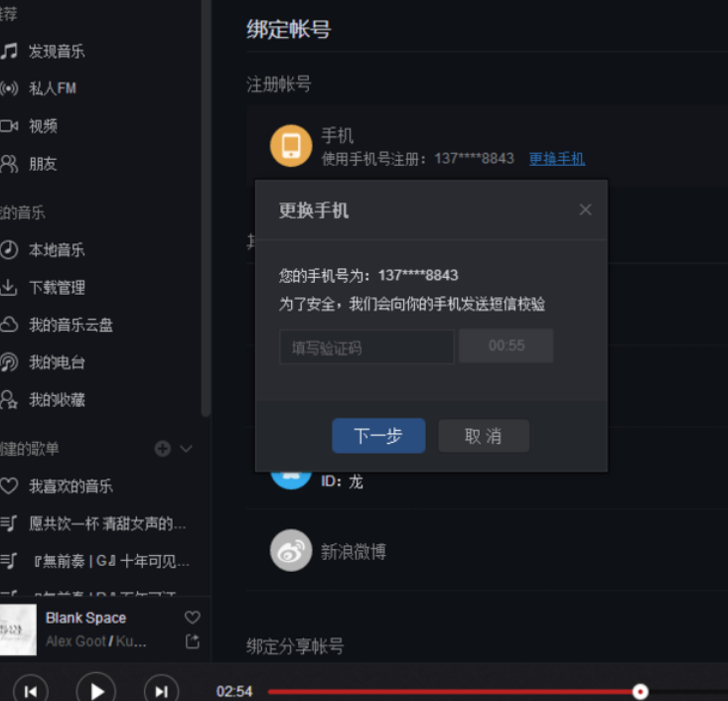Screen dimensions: 728x701
Task: Click 02:54 elapsed time text
Action: 234,691
